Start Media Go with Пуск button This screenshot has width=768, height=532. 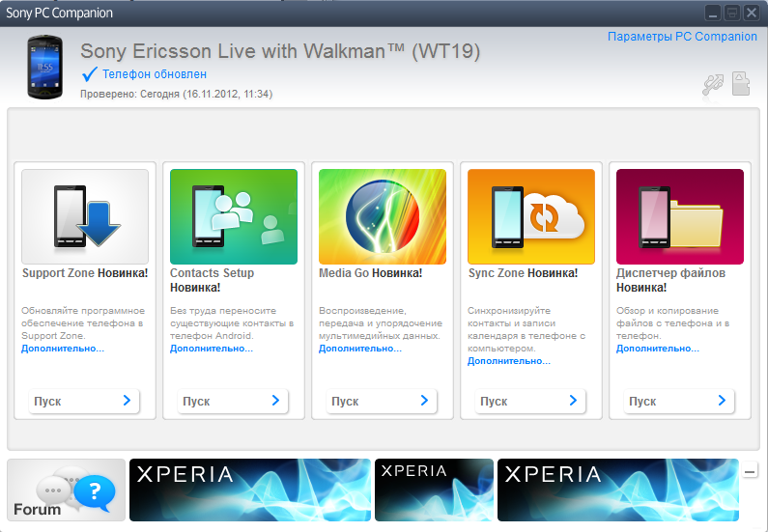coord(383,401)
